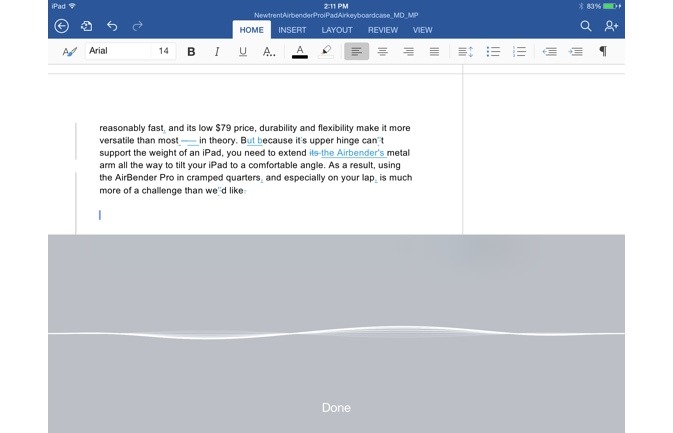673x433 pixels.
Task: Tap the battery indicator in status bar
Action: pos(610,6)
